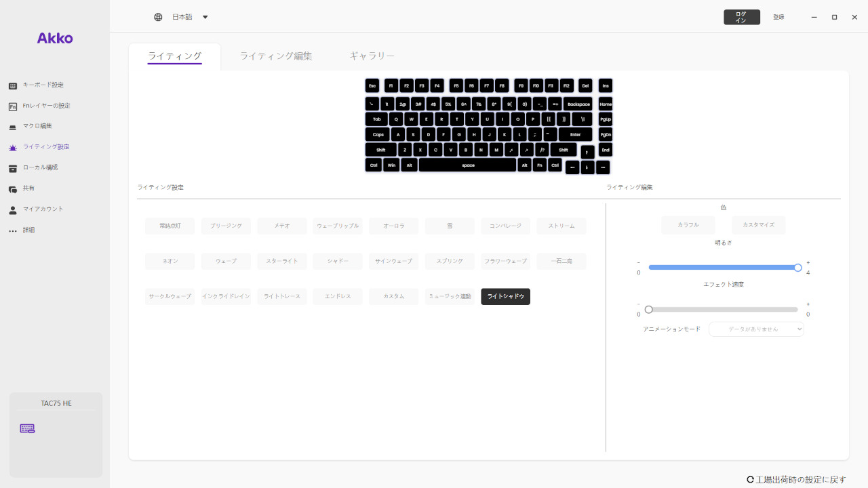Open the ギャラリー tab
This screenshot has height=488, width=868.
click(372, 56)
